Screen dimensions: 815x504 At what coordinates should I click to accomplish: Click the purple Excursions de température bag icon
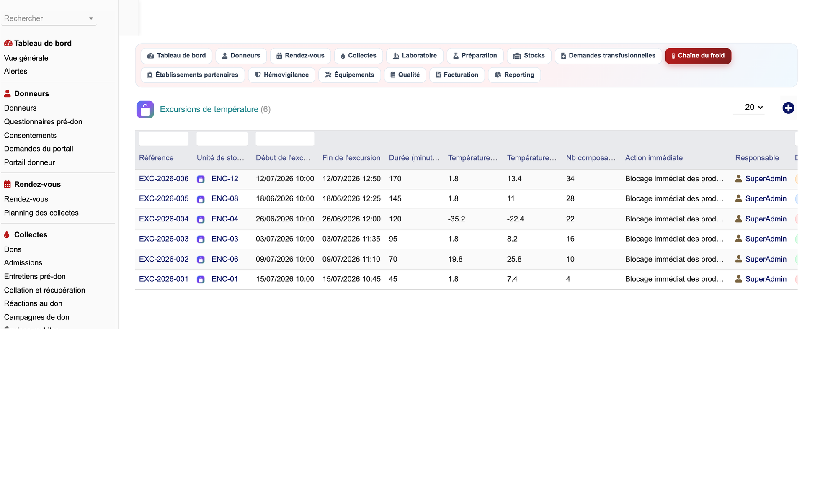(145, 110)
